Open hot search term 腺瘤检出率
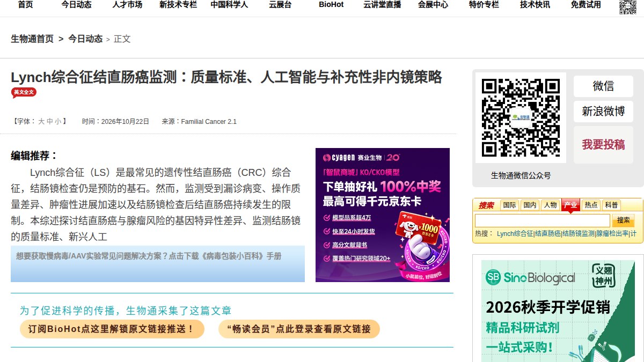644x362 pixels. pos(612,234)
